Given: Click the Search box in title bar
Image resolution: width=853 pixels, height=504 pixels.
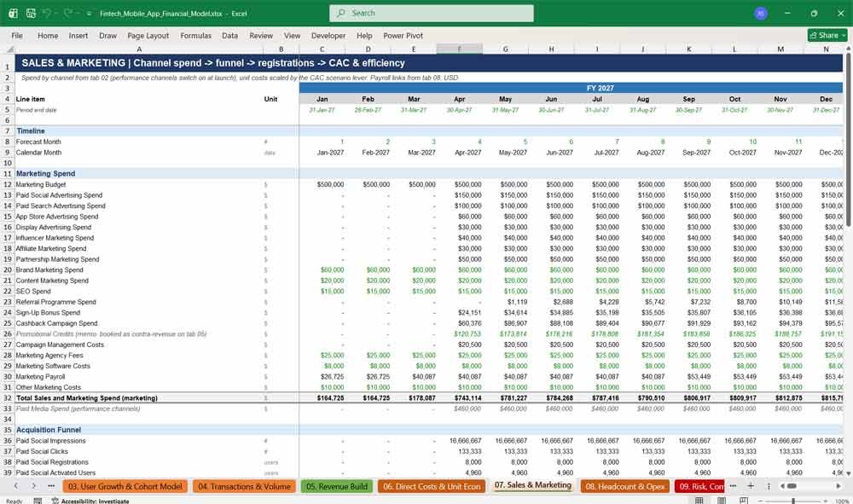Looking at the screenshot, I should (x=431, y=13).
